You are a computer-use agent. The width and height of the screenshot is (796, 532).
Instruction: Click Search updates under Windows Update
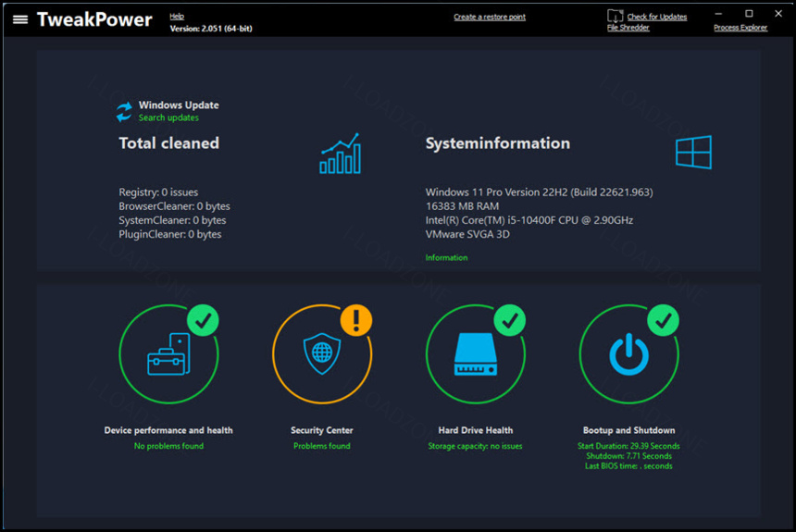(x=168, y=118)
